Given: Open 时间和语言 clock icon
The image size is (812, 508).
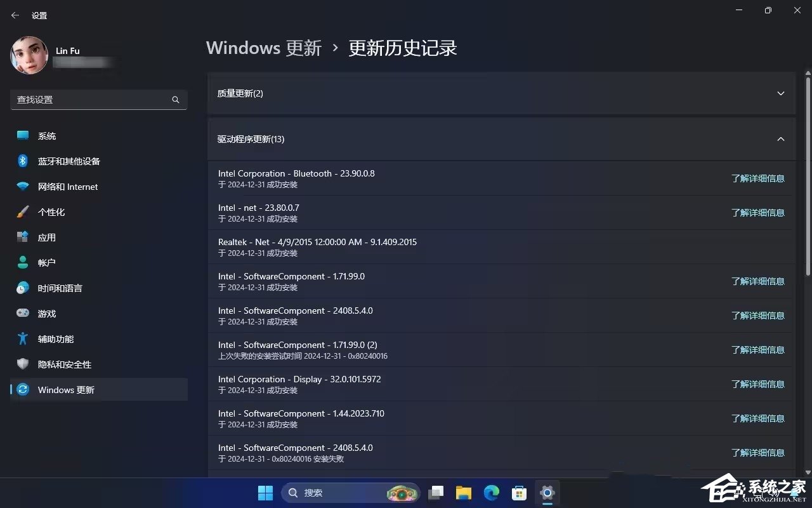Looking at the screenshot, I should coord(23,288).
